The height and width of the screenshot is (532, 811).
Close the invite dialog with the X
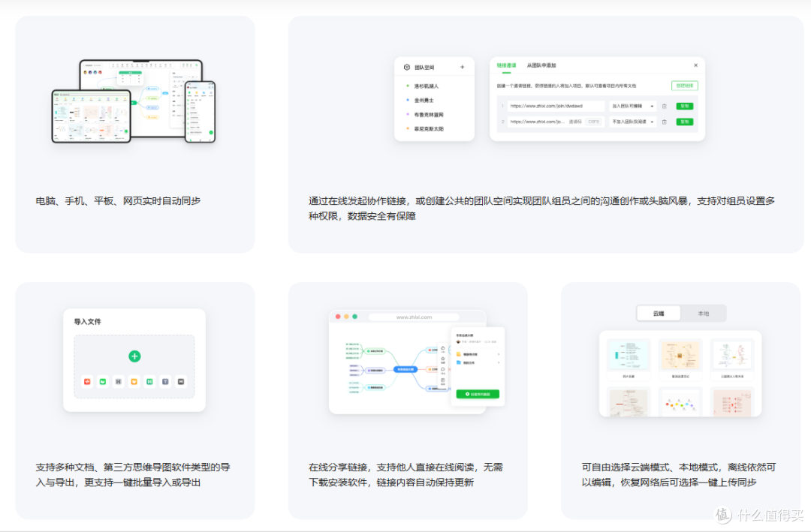pyautogui.click(x=695, y=65)
